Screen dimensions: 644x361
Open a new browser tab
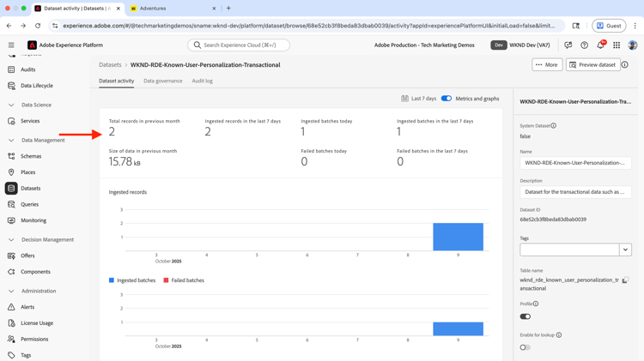(x=228, y=9)
